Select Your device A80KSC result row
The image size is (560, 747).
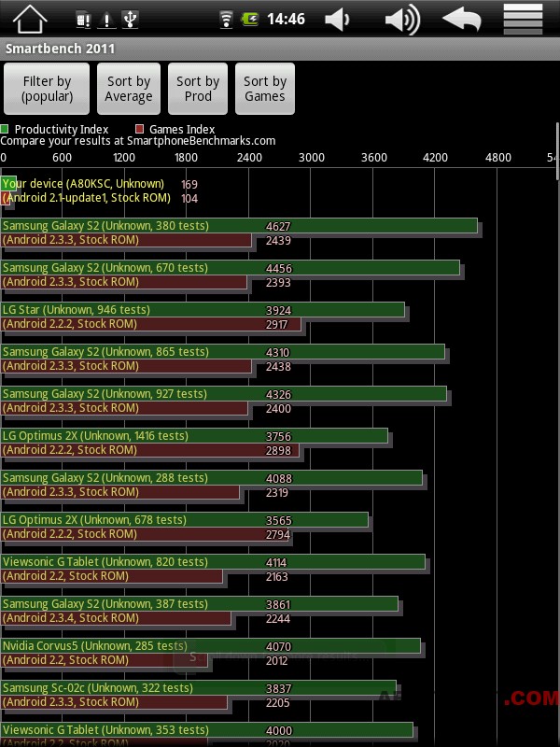(x=99, y=190)
